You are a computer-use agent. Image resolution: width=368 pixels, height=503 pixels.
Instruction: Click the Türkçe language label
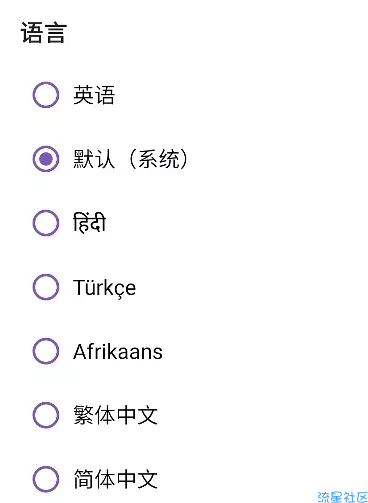(104, 287)
